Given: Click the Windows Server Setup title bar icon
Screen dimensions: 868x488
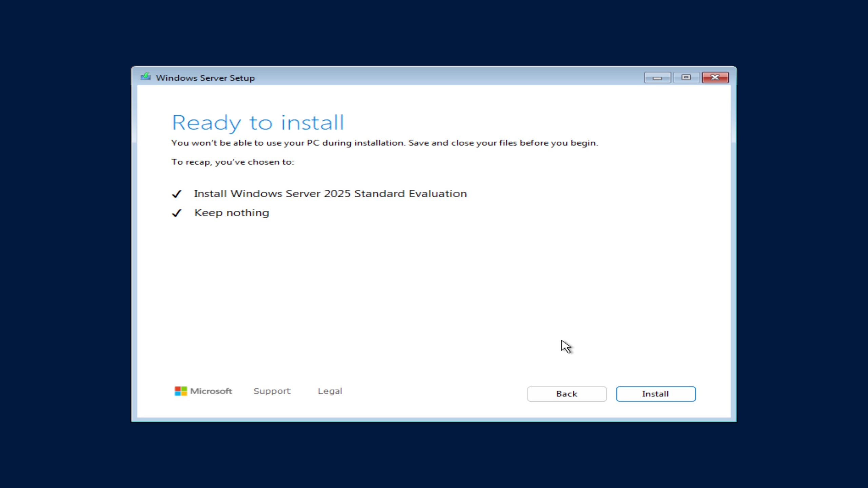Looking at the screenshot, I should (x=146, y=77).
